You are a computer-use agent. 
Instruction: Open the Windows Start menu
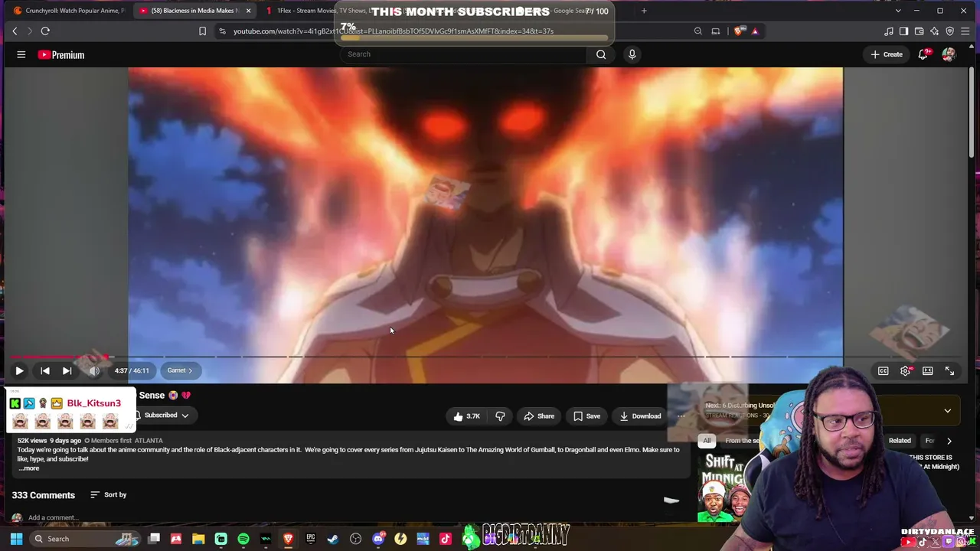pyautogui.click(x=15, y=539)
